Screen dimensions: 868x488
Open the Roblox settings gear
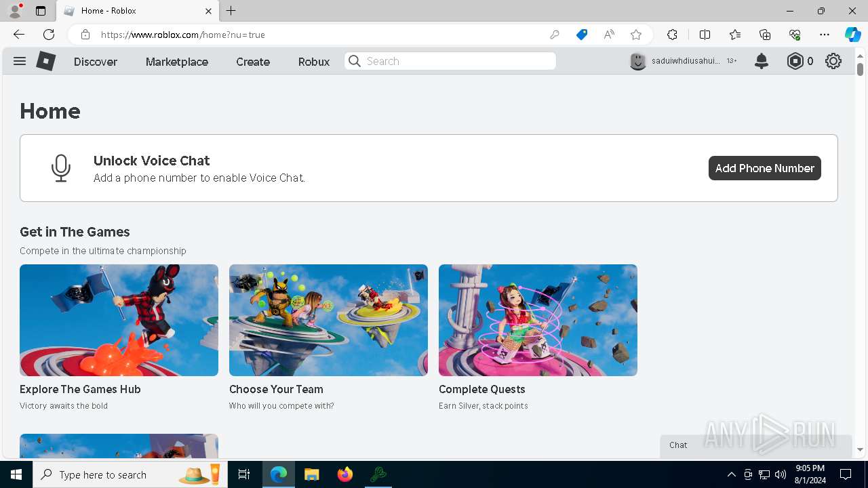click(833, 61)
